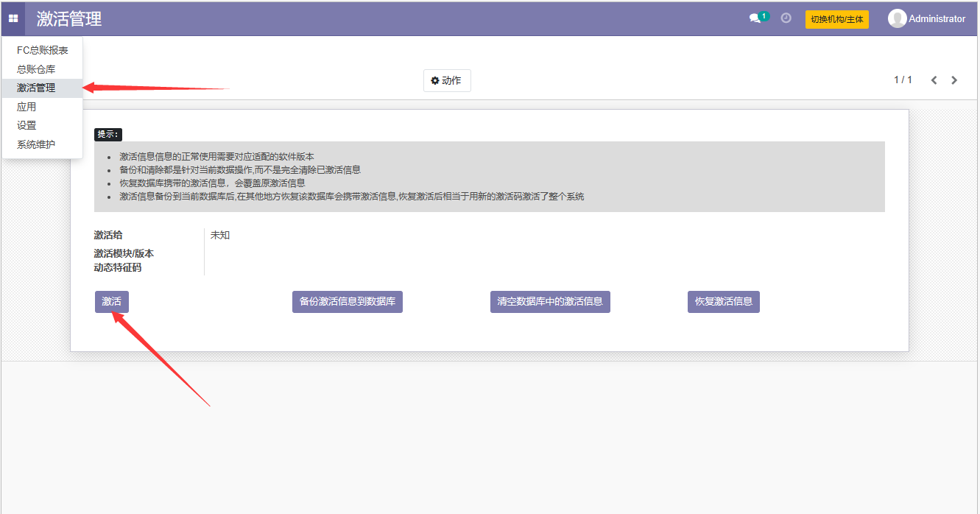
Task: Click 备份激活信息到数据库 button
Action: click(x=348, y=302)
